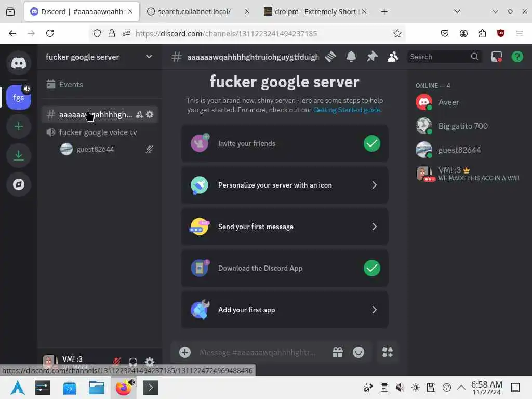Show pinned messages pin icon
The image size is (532, 399).
click(x=372, y=57)
